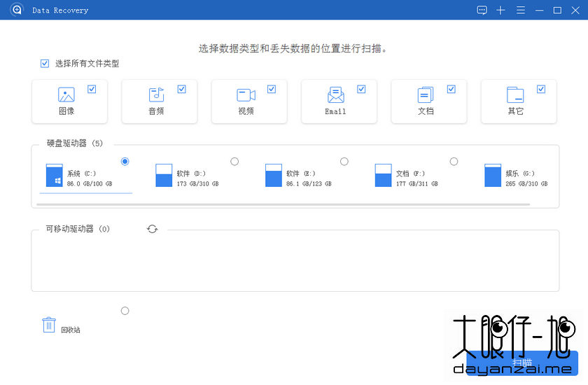
Task: Click the 其它 folder icon
Action: tap(515, 94)
